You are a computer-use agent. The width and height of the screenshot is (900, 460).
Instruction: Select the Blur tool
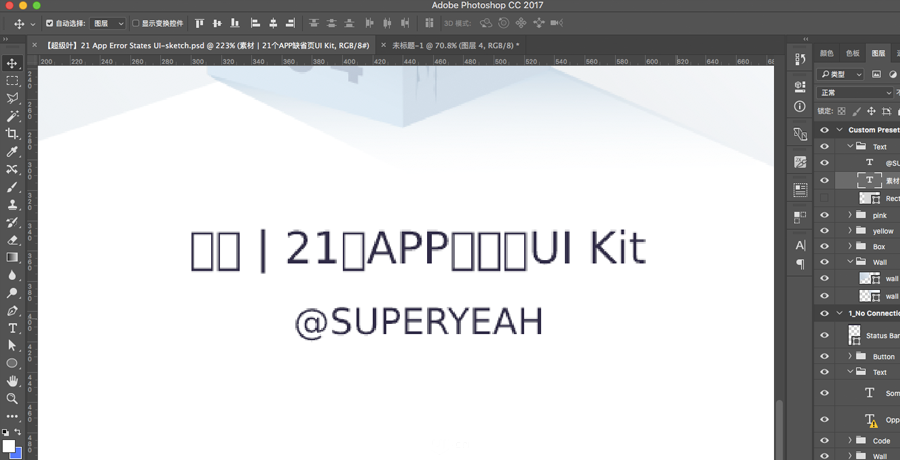click(x=11, y=275)
